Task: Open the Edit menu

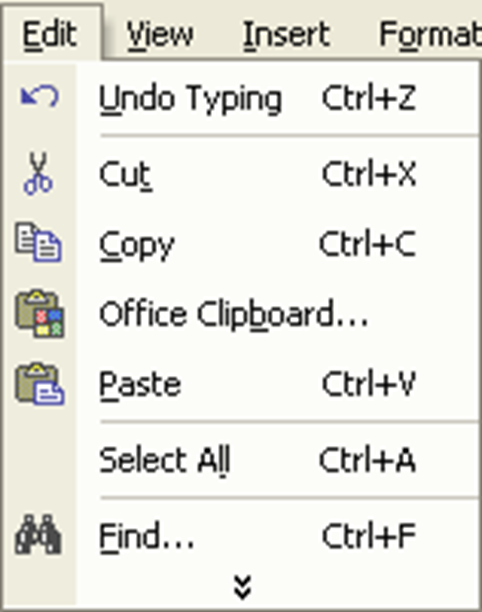Action: [50, 34]
